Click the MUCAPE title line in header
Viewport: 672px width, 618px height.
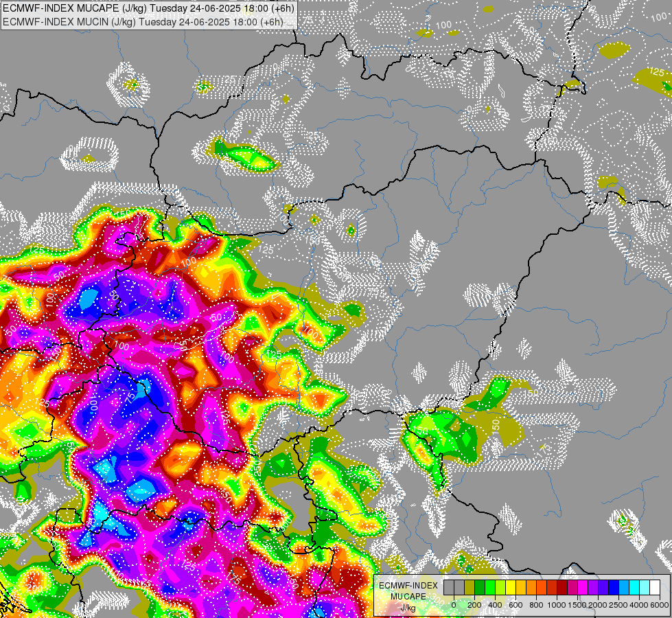point(148,8)
